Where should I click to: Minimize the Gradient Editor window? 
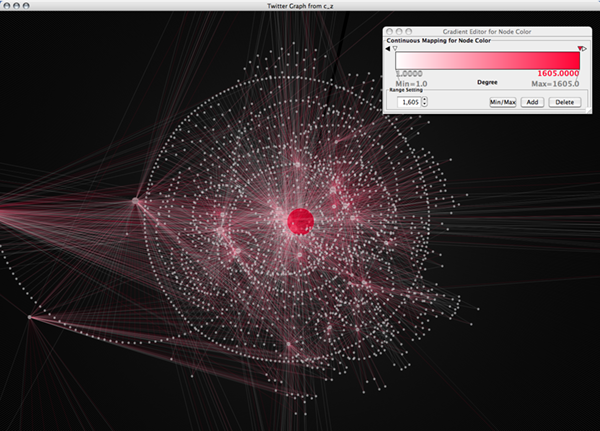(x=399, y=33)
